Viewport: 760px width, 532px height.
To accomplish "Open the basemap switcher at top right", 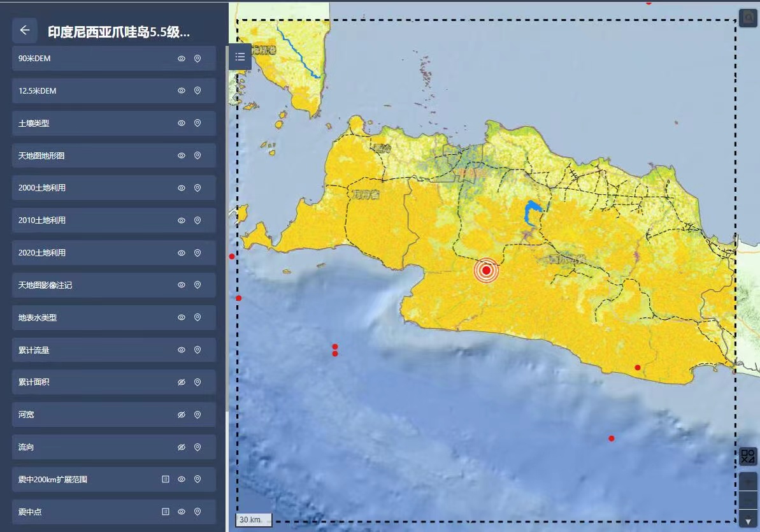I will tap(748, 18).
